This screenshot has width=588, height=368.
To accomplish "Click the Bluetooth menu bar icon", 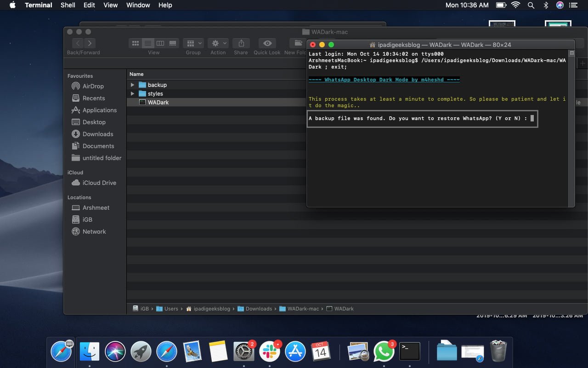I will point(546,5).
